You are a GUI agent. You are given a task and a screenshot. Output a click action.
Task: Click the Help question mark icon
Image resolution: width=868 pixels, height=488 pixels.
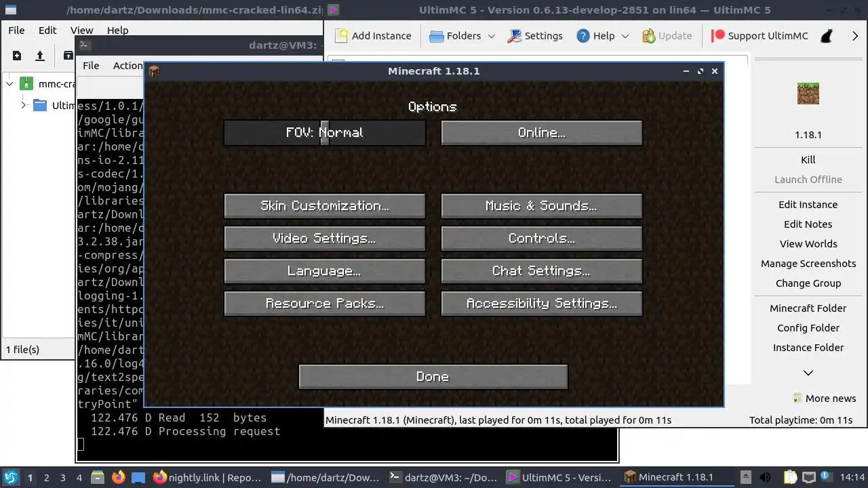tap(583, 36)
